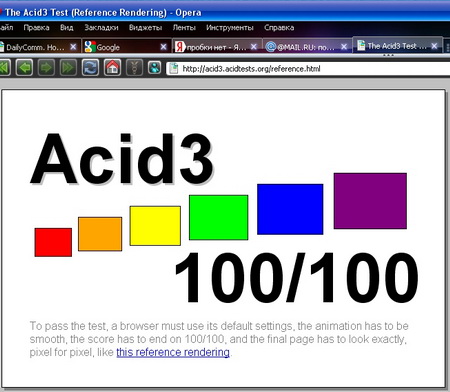Switch to the Google tab

click(x=127, y=47)
